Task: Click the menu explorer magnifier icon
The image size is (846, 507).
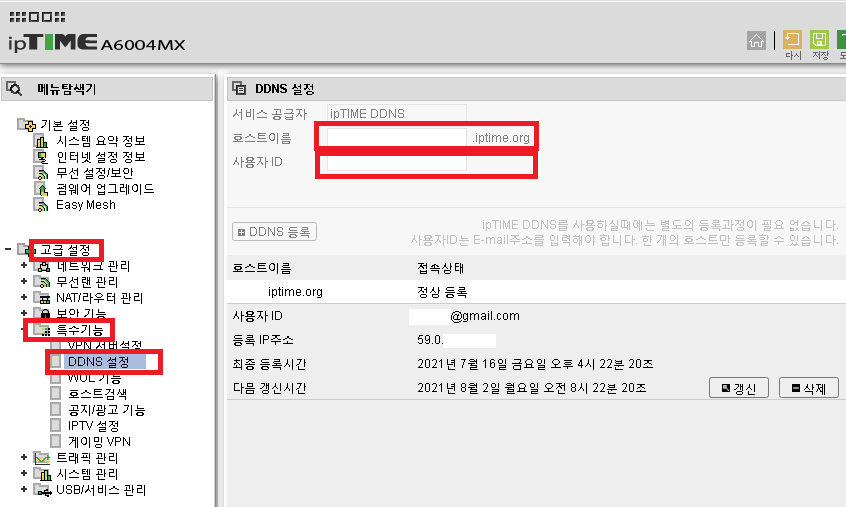Action: [x=14, y=89]
